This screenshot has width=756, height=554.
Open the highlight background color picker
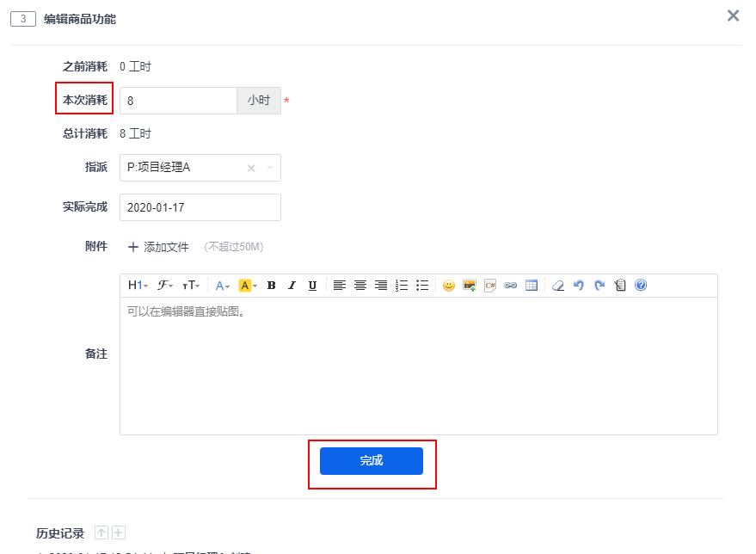coord(248,286)
